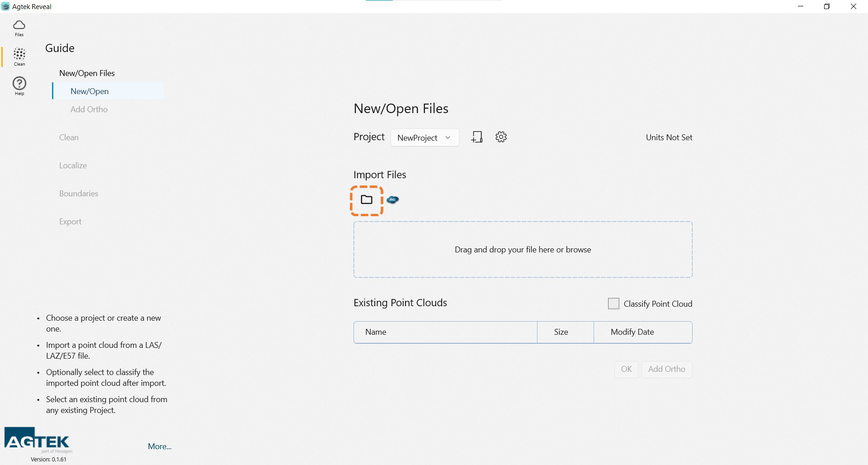Click the folder browse icon under Import Files

(367, 200)
